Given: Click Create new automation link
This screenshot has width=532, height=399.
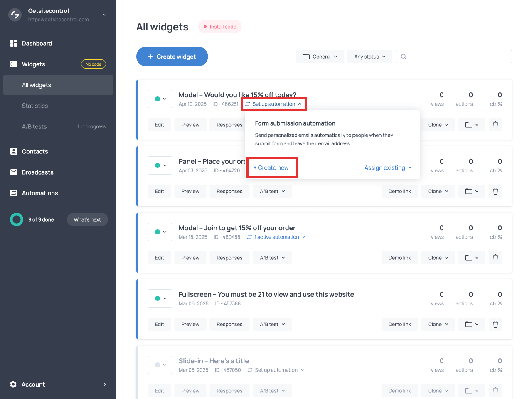Looking at the screenshot, I should pyautogui.click(x=271, y=167).
